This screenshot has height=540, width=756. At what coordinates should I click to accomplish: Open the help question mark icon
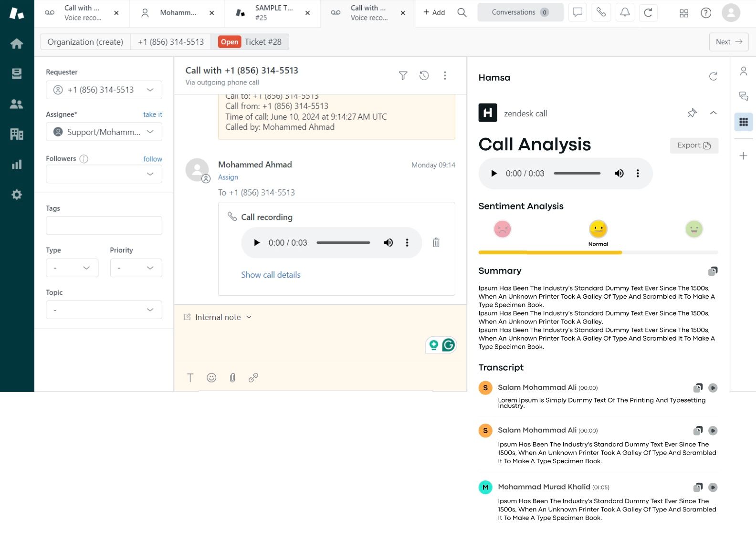click(706, 13)
